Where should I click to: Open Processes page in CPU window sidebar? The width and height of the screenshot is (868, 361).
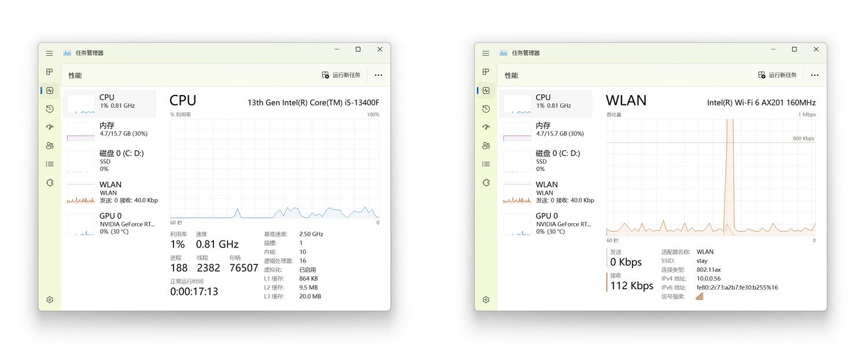(50, 72)
